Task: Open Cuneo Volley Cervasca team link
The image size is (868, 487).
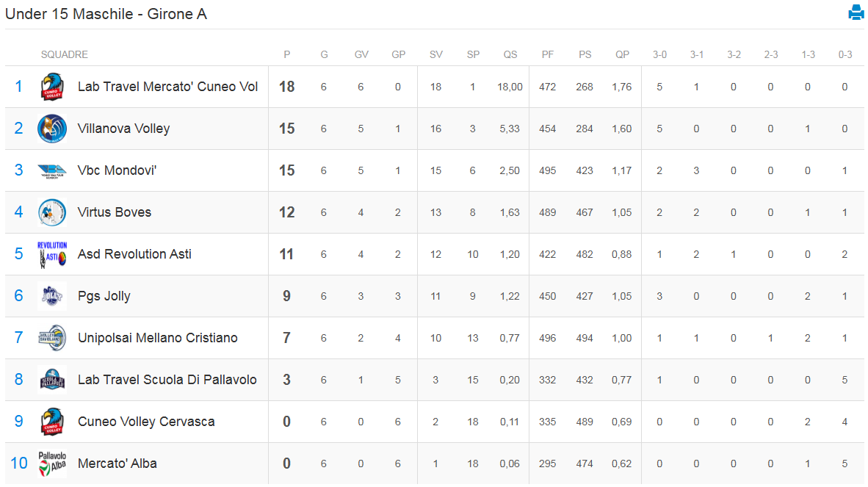Action: (146, 422)
